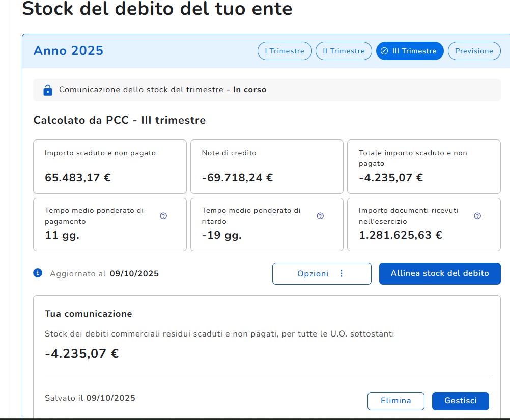
Task: Click the Note di credito card
Action: (267, 166)
